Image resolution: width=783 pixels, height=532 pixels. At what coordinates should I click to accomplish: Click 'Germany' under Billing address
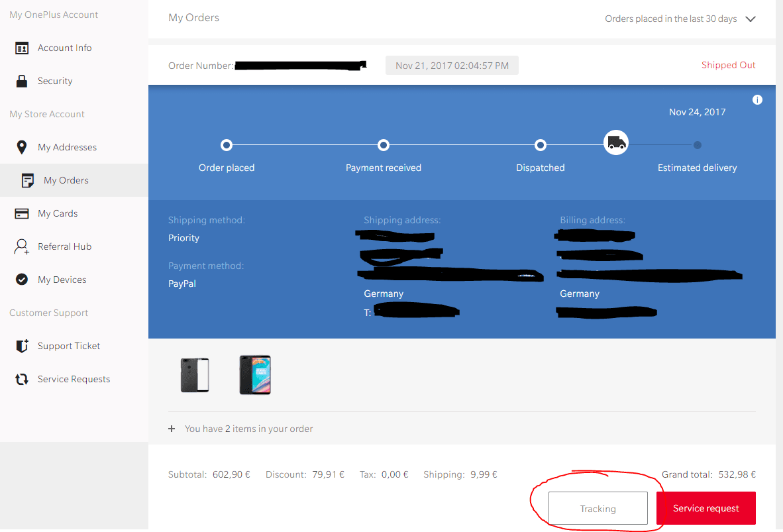(x=579, y=293)
